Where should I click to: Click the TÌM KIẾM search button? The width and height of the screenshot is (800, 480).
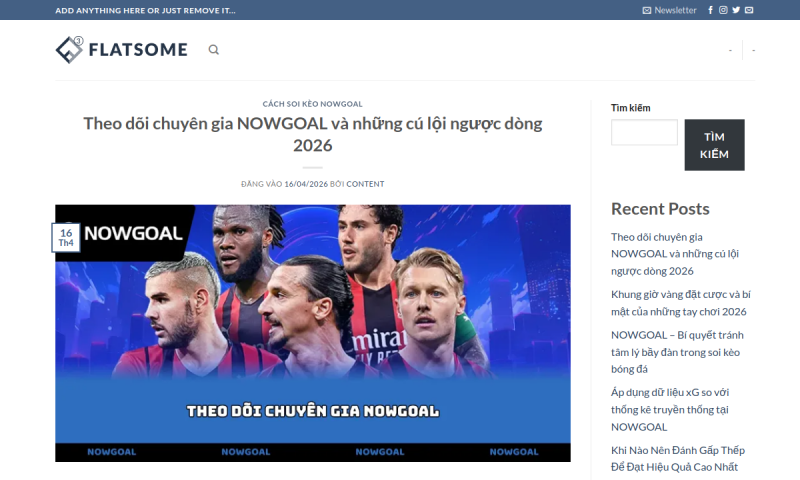[x=714, y=145]
